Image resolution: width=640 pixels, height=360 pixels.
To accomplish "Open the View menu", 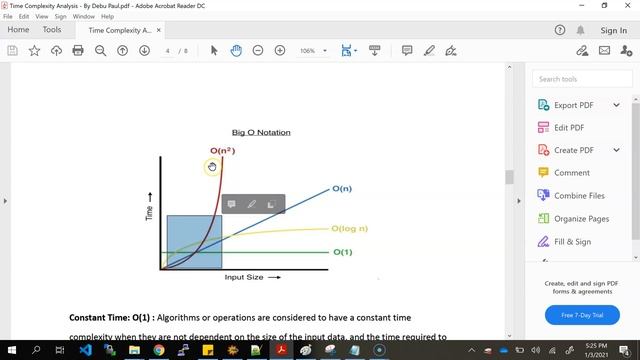I will [42, 17].
